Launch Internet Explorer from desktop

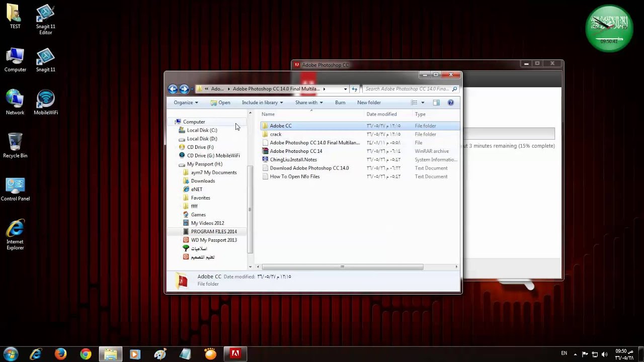(15, 235)
